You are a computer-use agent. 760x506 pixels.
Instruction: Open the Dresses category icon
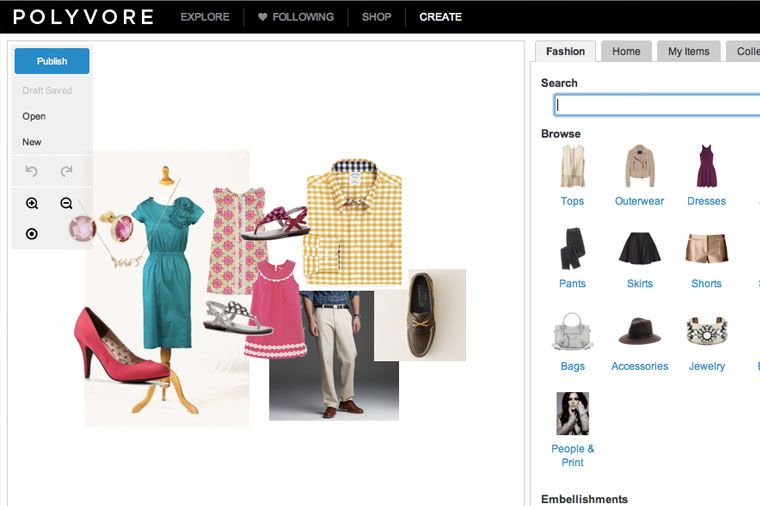point(706,166)
